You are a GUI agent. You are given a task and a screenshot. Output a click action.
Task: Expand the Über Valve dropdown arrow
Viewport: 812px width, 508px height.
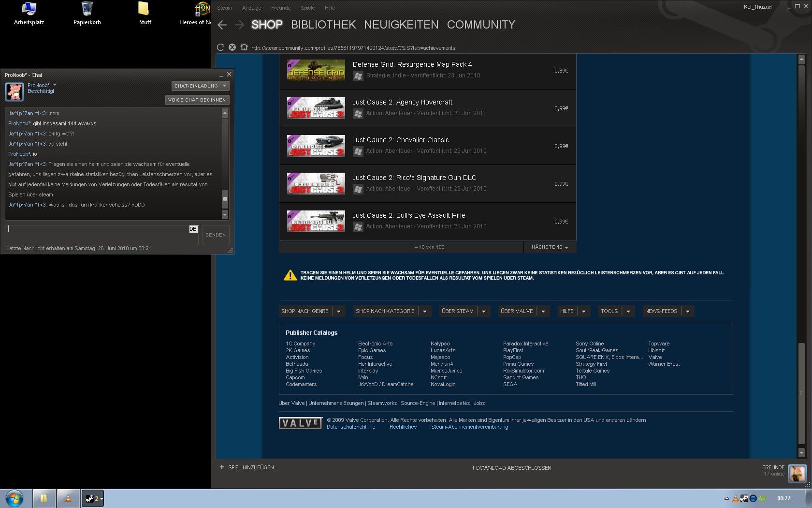pos(543,311)
